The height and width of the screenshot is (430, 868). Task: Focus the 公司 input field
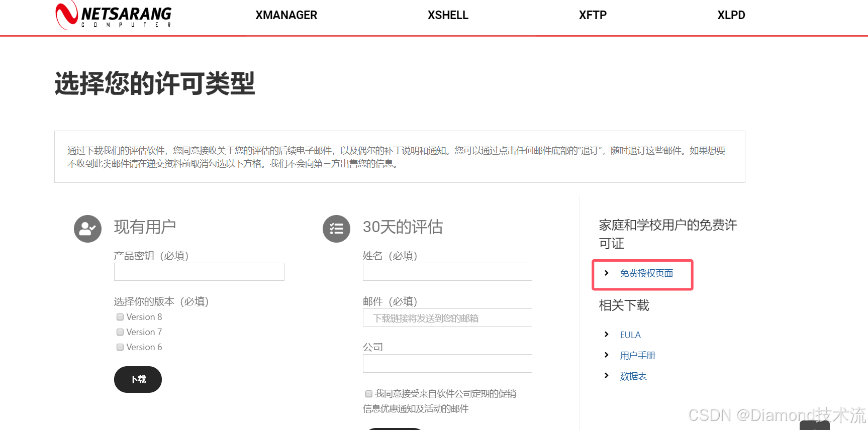click(447, 363)
